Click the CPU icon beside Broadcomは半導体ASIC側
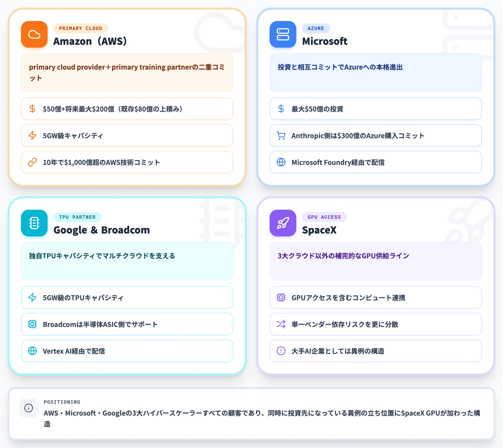Screen dimensions: 503x448 (x=32, y=324)
